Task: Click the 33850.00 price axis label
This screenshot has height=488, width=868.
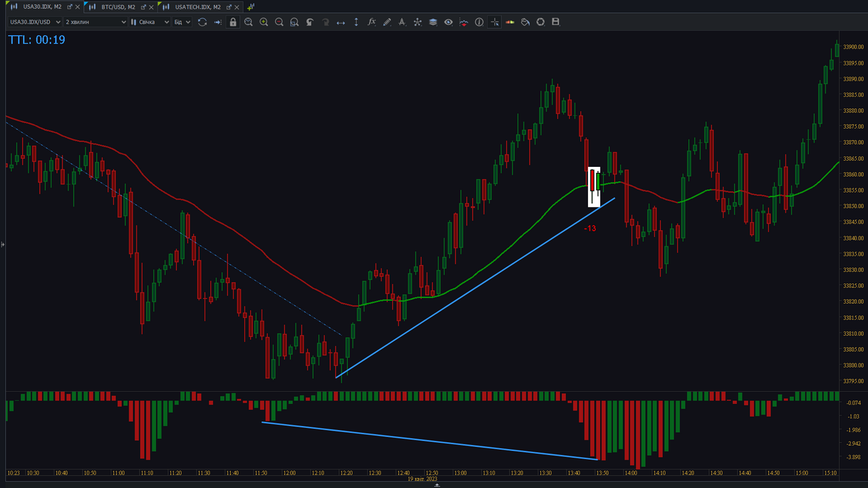Action: click(x=853, y=206)
